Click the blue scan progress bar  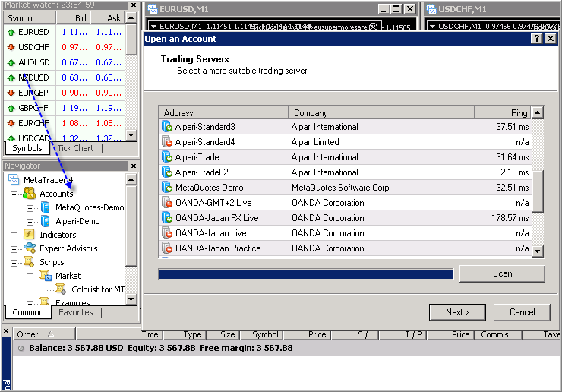pyautogui.click(x=306, y=274)
